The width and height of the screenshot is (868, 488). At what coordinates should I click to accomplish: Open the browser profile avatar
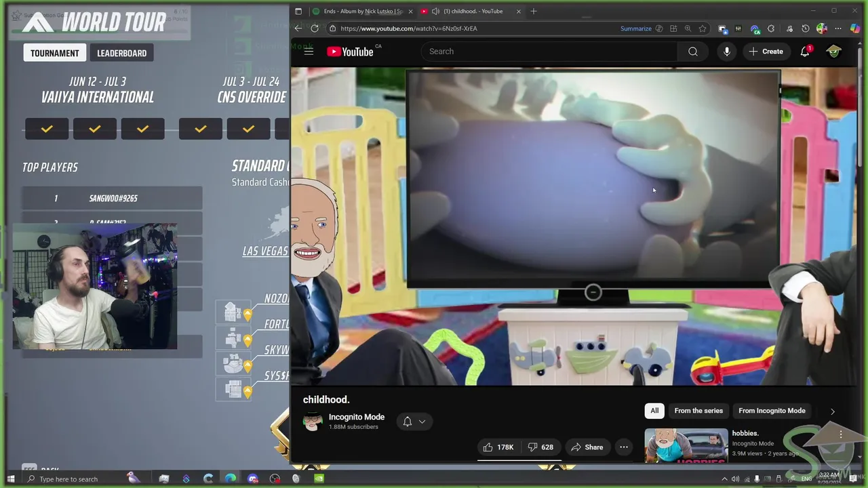(822, 28)
